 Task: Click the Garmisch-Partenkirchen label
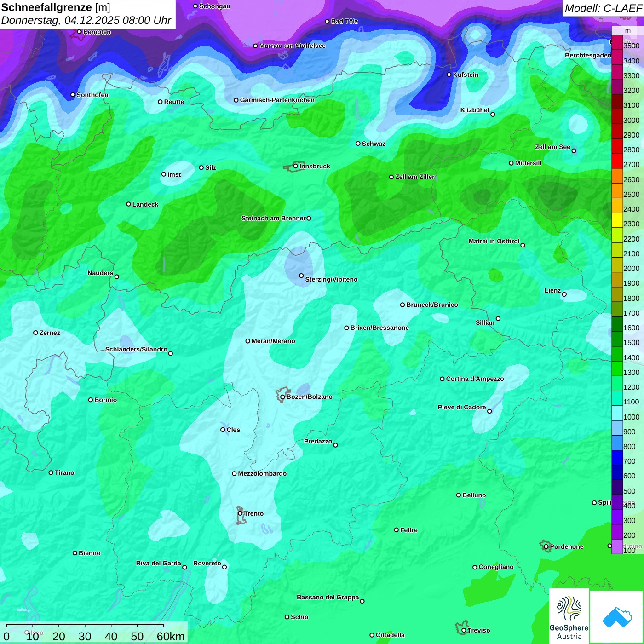(277, 100)
